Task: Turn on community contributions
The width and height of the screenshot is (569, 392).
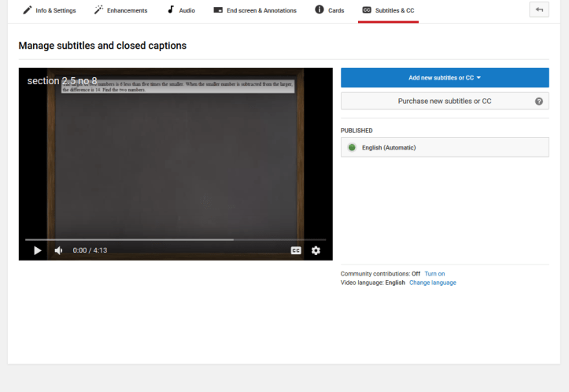Action: tap(434, 274)
